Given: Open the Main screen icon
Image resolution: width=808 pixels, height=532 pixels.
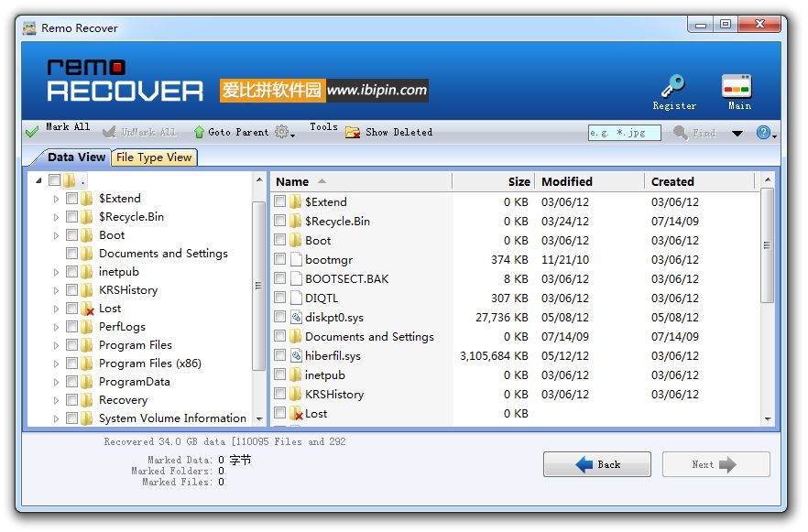Looking at the screenshot, I should pyautogui.click(x=737, y=86).
